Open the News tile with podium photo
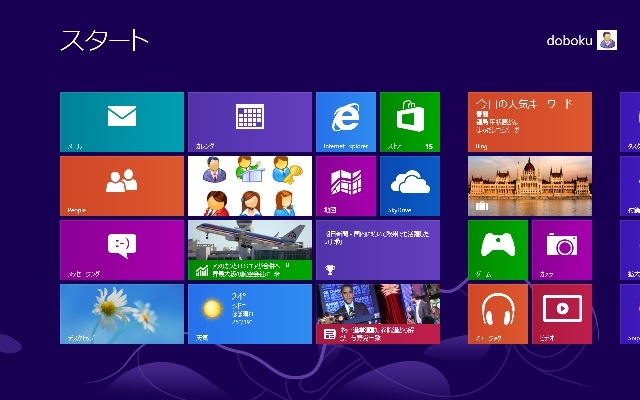 tap(378, 314)
